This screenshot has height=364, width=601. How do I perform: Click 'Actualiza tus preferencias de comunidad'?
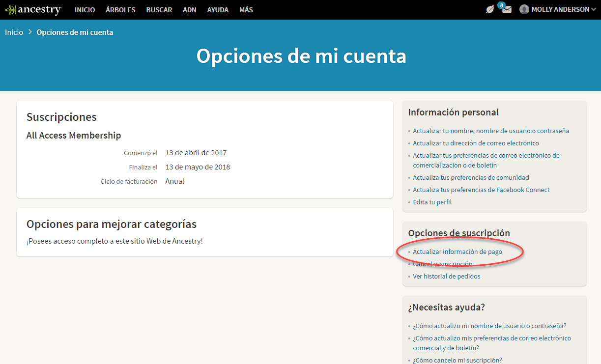point(471,178)
